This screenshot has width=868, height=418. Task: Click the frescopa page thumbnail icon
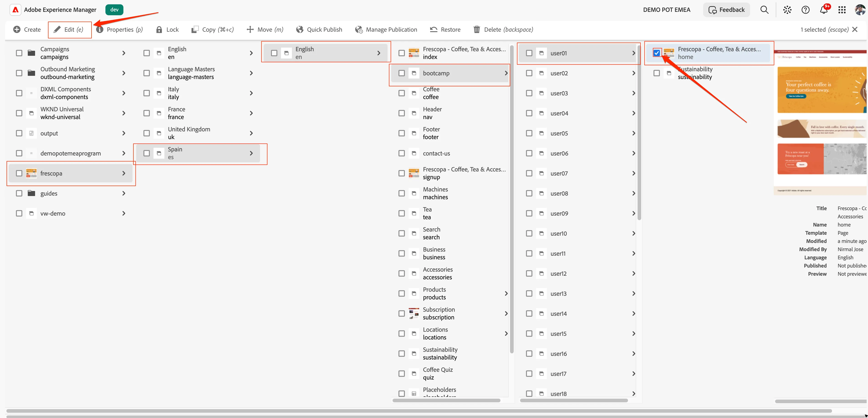31,173
